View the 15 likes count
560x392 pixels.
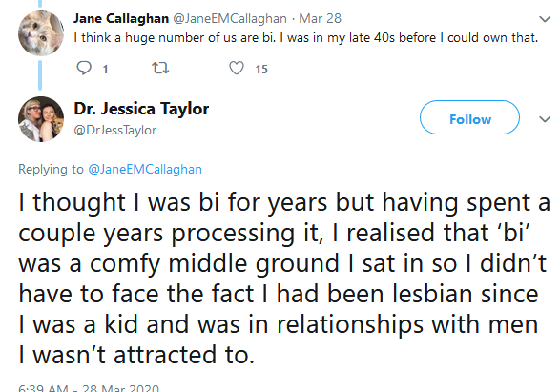point(261,70)
